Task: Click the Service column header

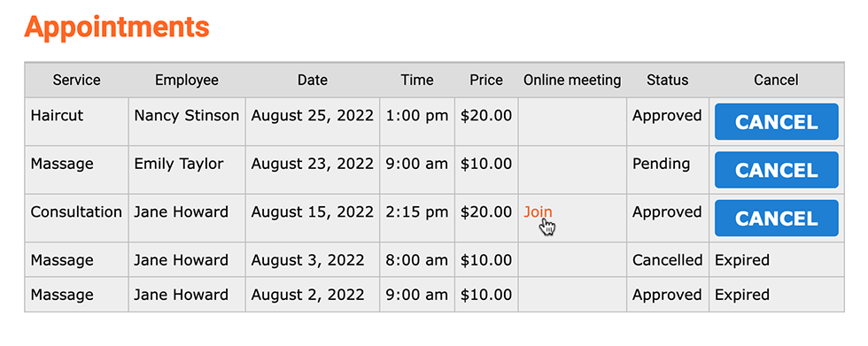Action: coord(76,81)
